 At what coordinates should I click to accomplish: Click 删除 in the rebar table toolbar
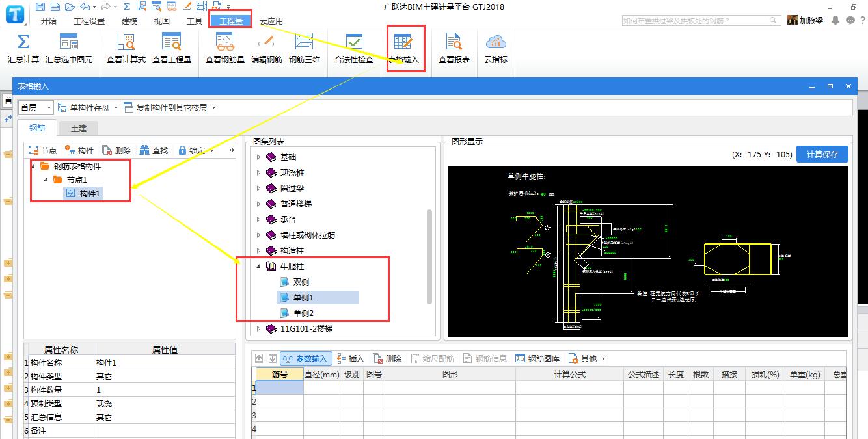pos(387,358)
